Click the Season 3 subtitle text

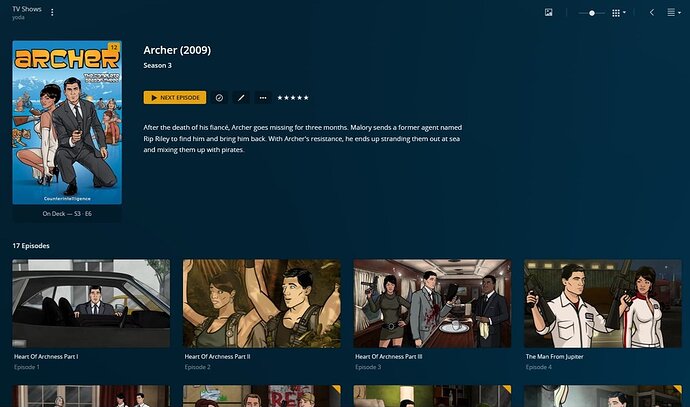(x=158, y=66)
